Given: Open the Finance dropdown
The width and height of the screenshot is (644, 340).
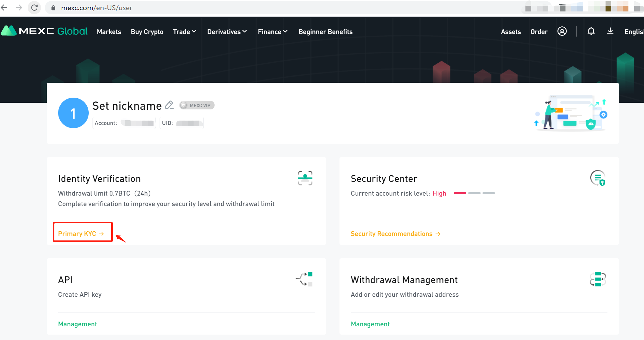Looking at the screenshot, I should click(272, 31).
